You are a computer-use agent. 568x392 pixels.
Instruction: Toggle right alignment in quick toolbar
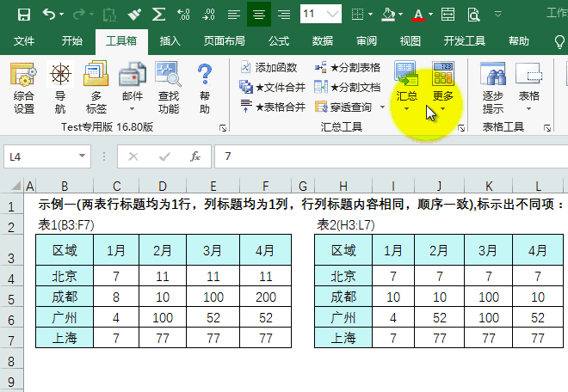click(x=284, y=14)
